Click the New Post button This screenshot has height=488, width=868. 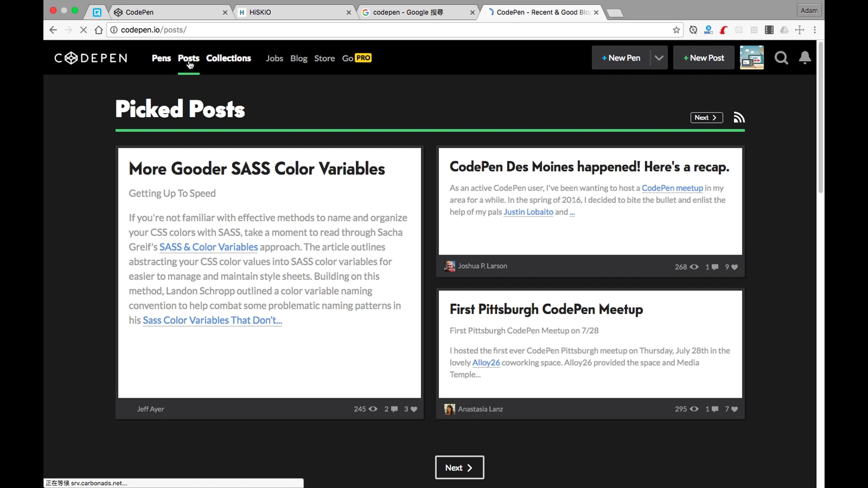tap(703, 57)
